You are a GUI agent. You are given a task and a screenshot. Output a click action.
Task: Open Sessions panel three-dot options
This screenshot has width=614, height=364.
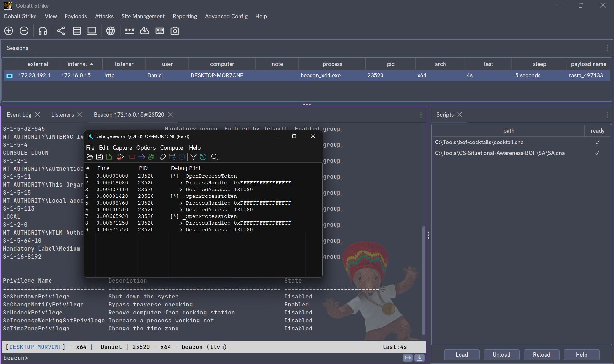coord(607,48)
